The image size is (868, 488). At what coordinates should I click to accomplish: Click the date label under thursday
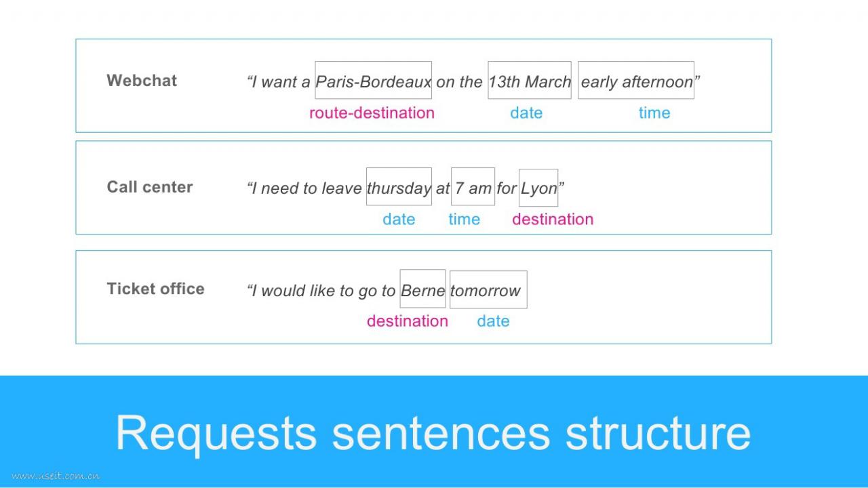click(x=399, y=220)
